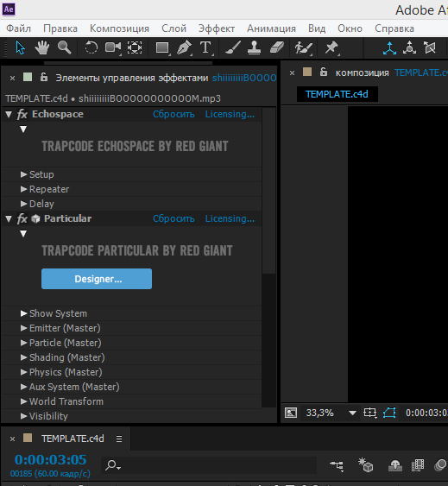Select the Rotation tool
Viewport: 448px width, 486px height.
(91, 47)
